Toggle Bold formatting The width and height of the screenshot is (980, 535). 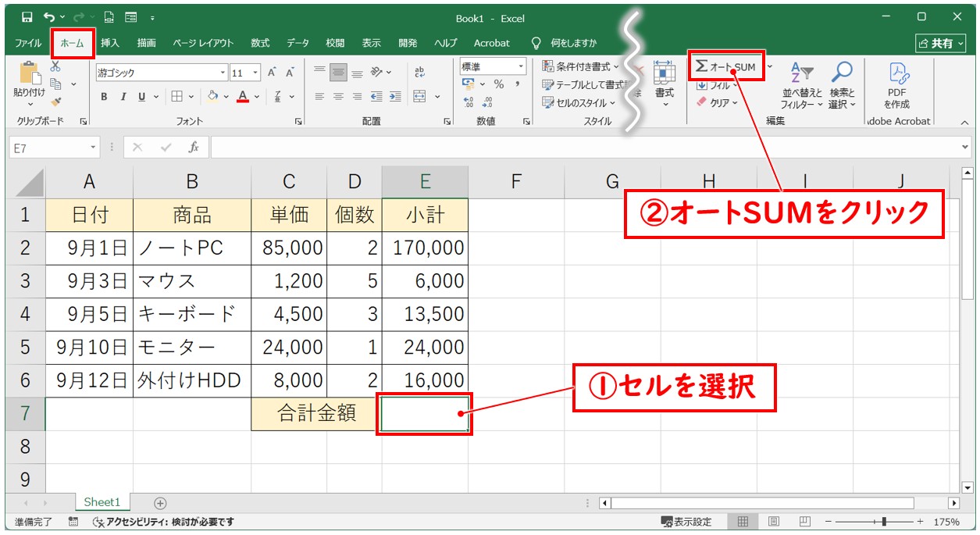point(104,97)
